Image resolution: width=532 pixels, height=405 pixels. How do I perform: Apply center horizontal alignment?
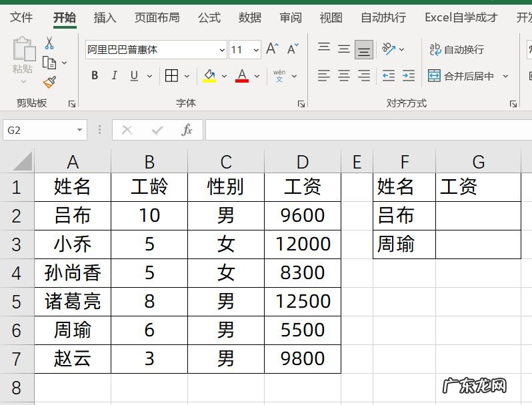344,76
